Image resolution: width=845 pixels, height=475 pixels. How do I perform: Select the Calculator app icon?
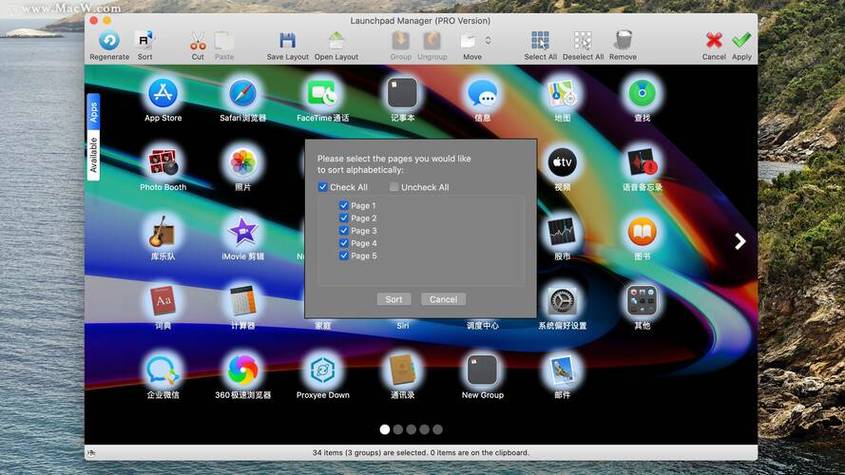click(243, 301)
